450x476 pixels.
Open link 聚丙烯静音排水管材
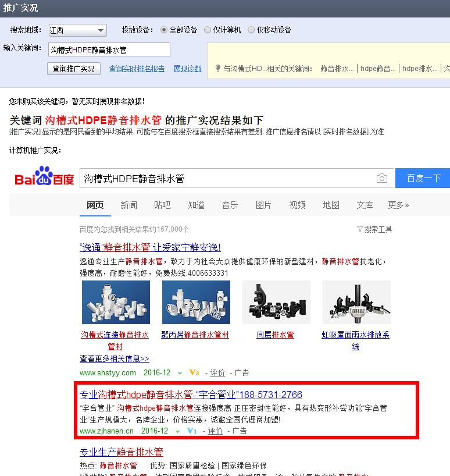pos(195,335)
